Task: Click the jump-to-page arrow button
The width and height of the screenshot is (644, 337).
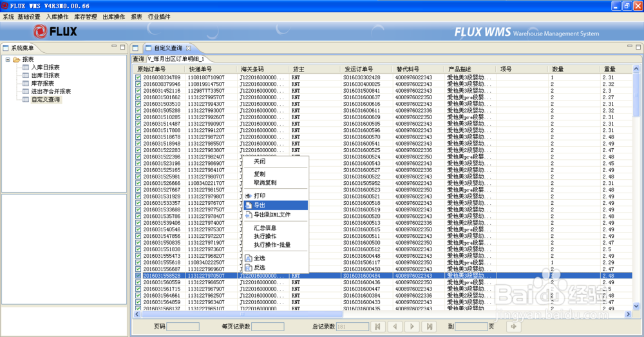Action: (x=513, y=327)
